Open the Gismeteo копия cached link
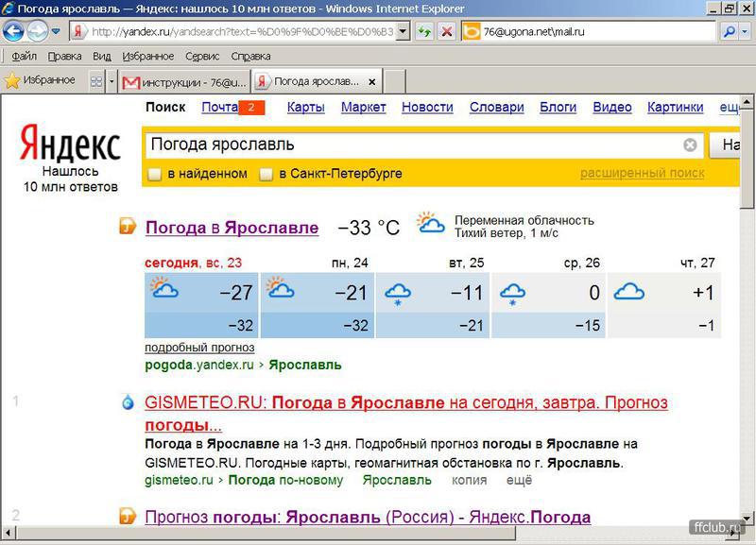Image resolution: width=756 pixels, height=545 pixels. coord(469,481)
